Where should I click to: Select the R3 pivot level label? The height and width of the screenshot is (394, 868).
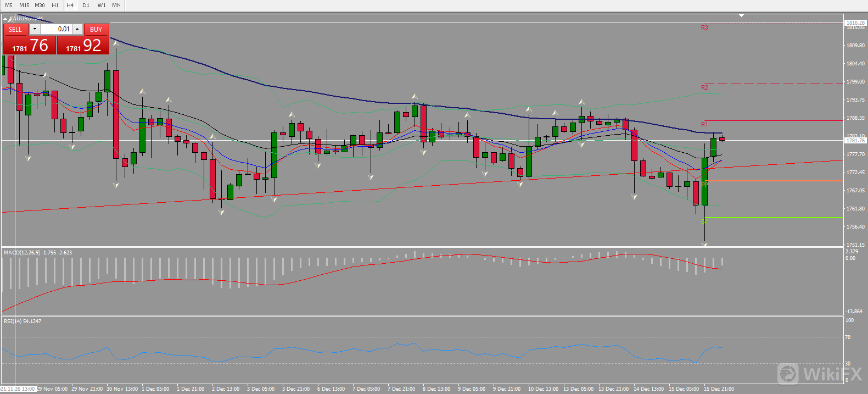point(704,27)
